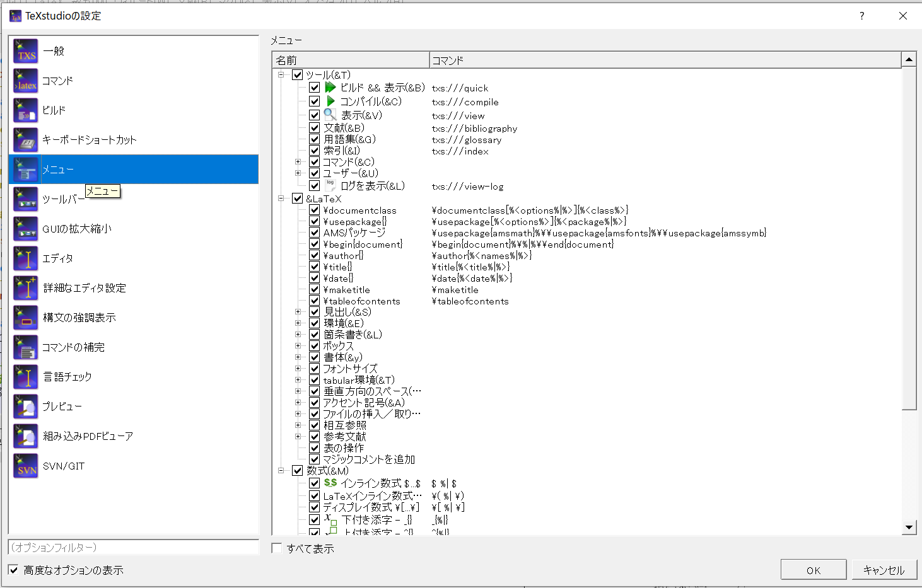The image size is (922, 588).
Task: Click the 詳細なエディタ設定 icon
Action: 26,288
